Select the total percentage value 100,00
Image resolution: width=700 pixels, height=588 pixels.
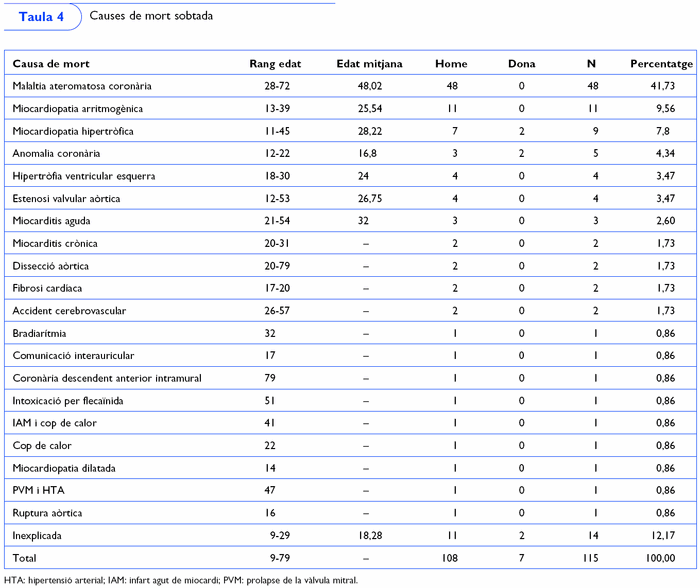pos(659,557)
